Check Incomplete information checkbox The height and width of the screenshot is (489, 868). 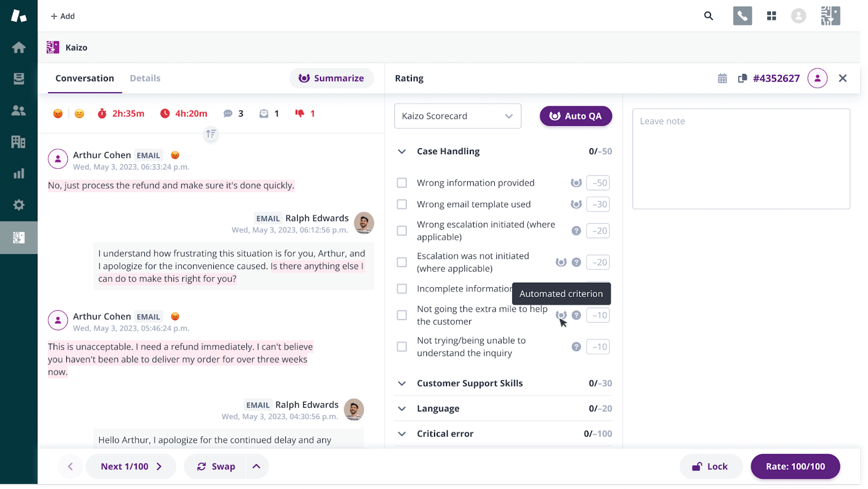coord(402,289)
